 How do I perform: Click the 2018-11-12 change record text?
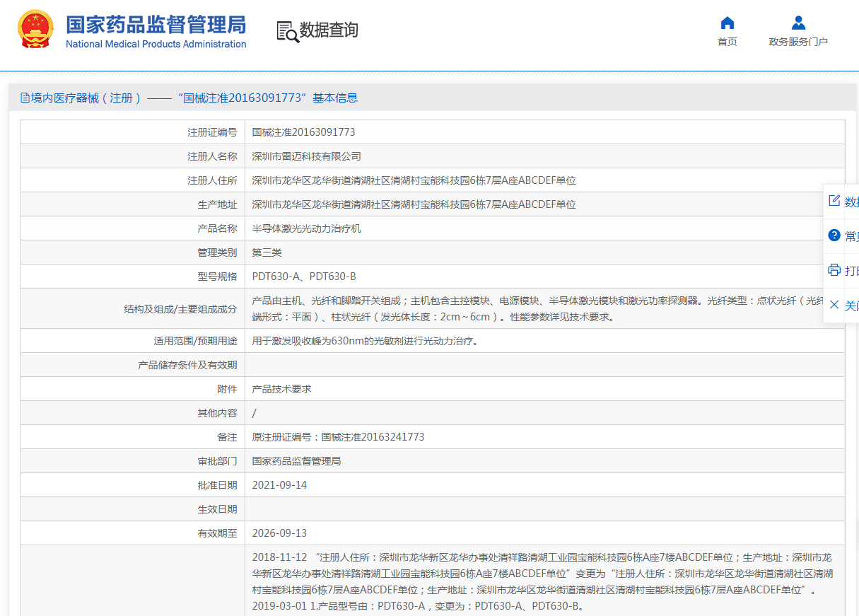(x=542, y=573)
